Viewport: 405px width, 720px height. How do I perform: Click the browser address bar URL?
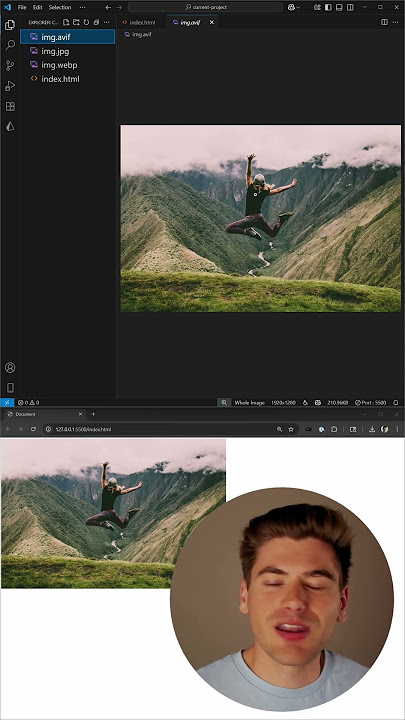(x=83, y=429)
